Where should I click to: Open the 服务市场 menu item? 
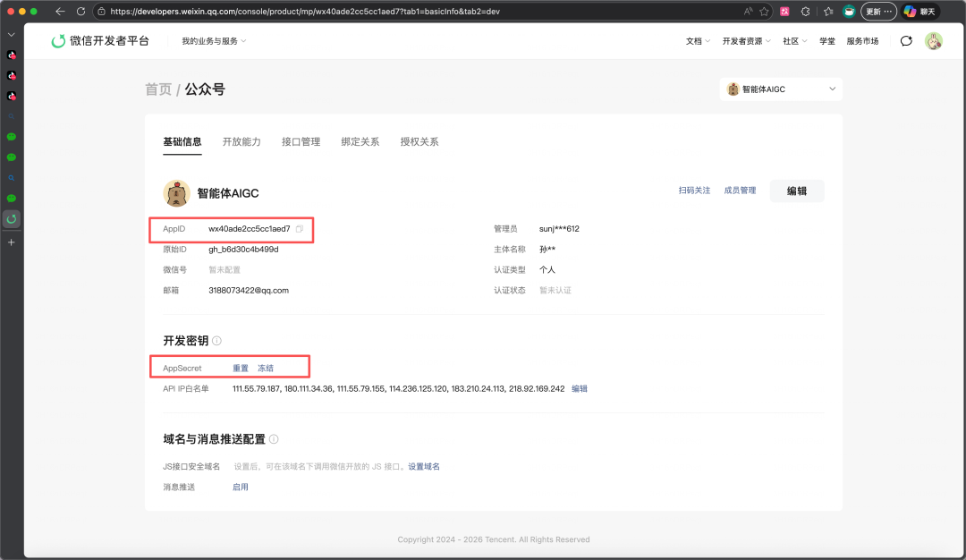pos(862,40)
